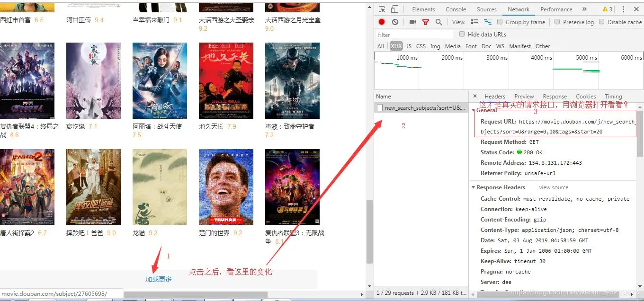Toggle the device emulation toolbar
This screenshot has width=644, height=301.
pos(394,9)
